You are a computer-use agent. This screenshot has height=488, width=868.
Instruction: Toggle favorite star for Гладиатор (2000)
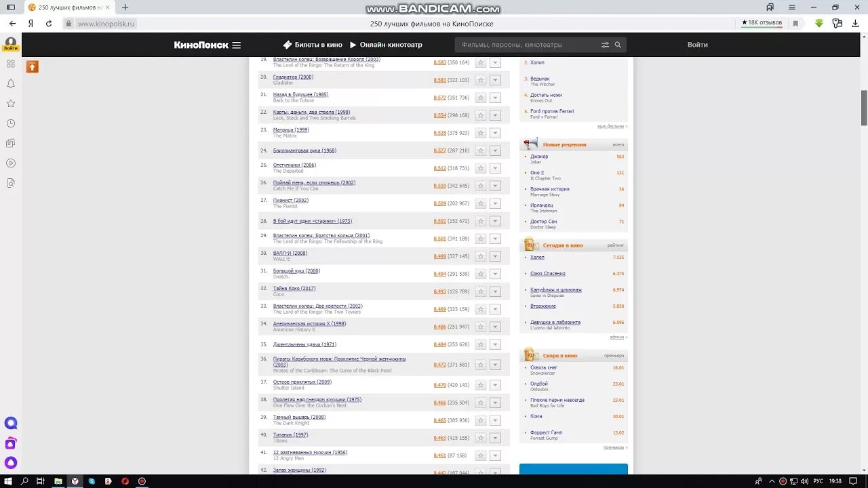[481, 80]
